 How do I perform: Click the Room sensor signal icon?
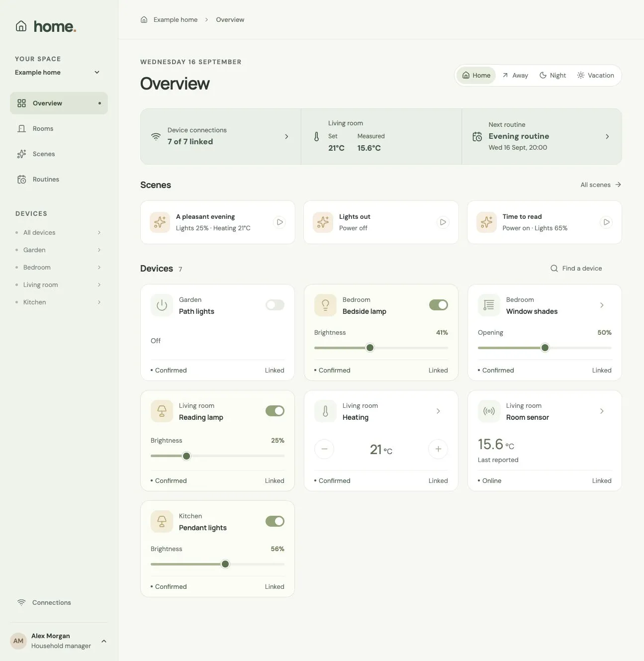coord(489,411)
